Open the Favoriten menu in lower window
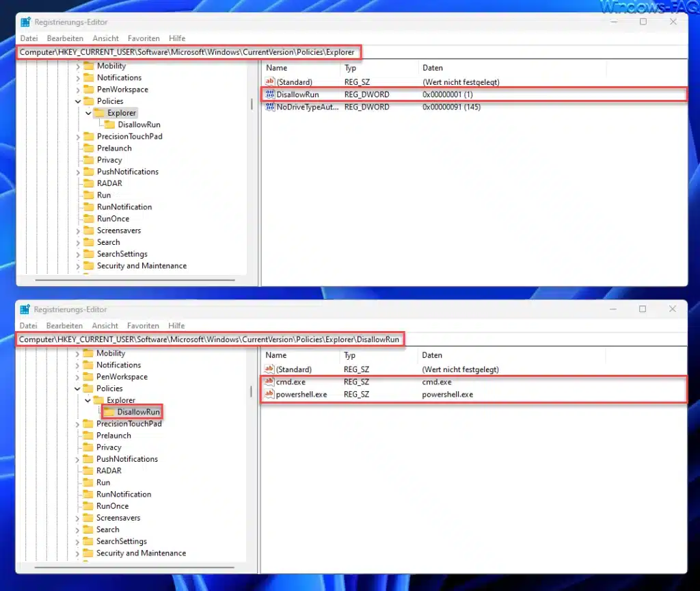Viewport: 700px width, 591px height. tap(143, 326)
